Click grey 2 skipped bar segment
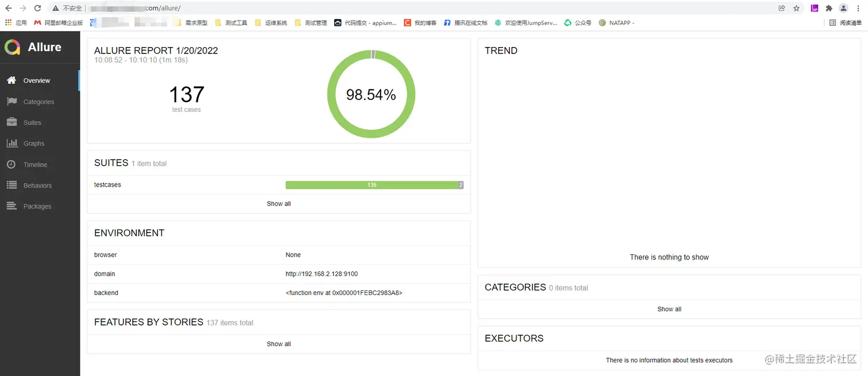The height and width of the screenshot is (376, 868). click(x=460, y=185)
